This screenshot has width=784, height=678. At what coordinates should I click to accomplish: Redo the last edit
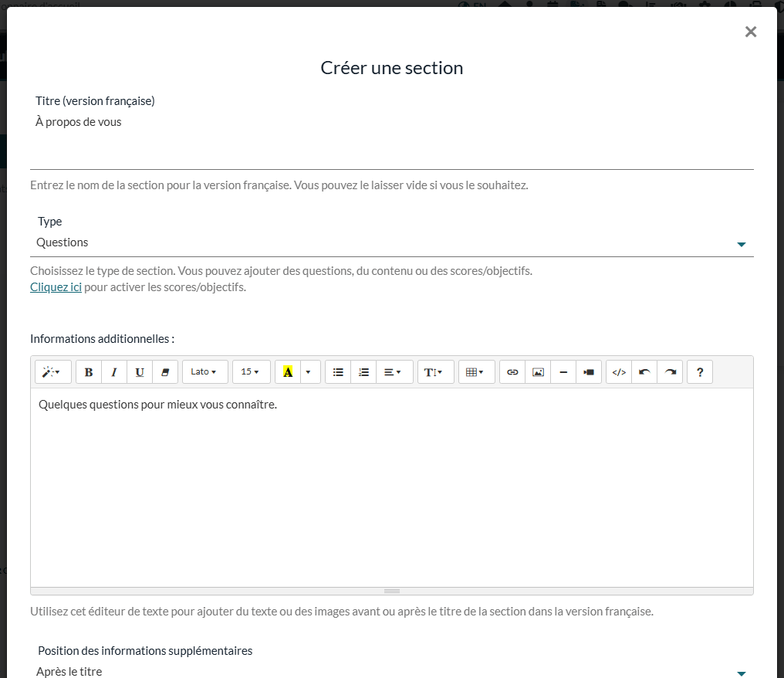tap(670, 371)
